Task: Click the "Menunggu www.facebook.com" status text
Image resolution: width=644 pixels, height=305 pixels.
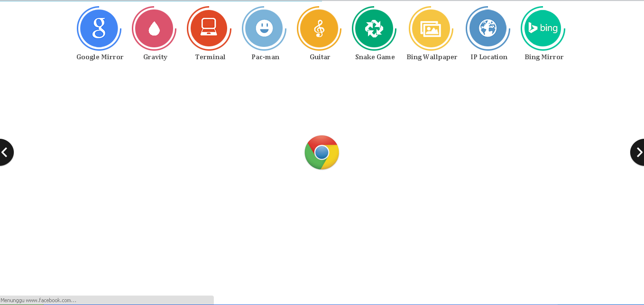Action: [38, 300]
